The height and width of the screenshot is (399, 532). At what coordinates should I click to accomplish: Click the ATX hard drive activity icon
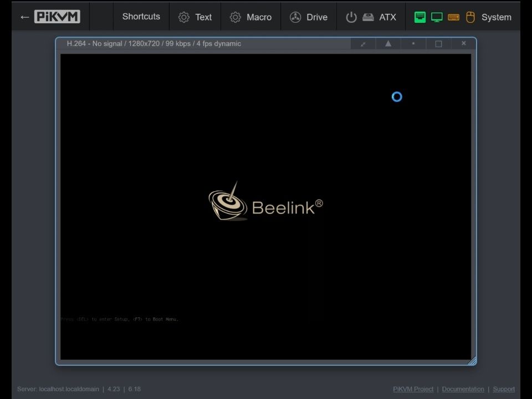(x=368, y=17)
